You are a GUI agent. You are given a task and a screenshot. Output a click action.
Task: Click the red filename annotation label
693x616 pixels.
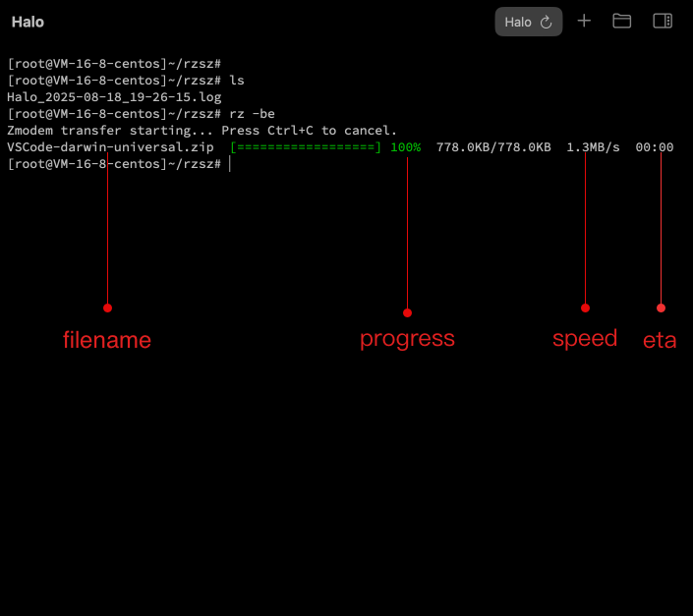[x=107, y=340]
